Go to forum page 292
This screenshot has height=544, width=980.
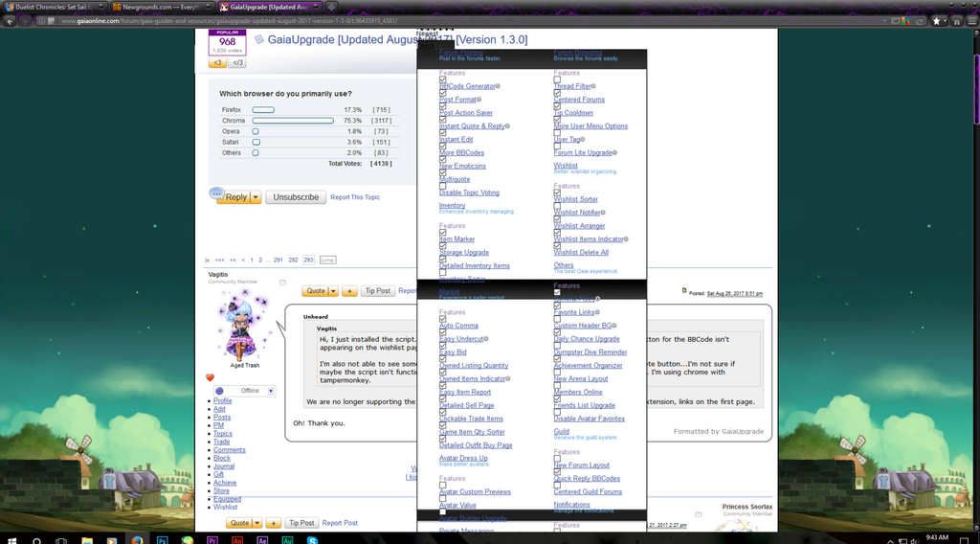click(x=293, y=261)
